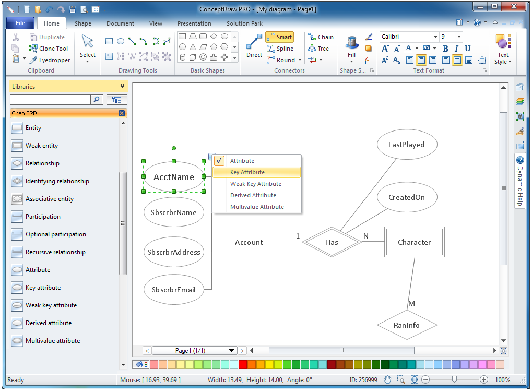The height and width of the screenshot is (392, 532).
Task: Switch to the Document tab
Action: pyautogui.click(x=120, y=23)
